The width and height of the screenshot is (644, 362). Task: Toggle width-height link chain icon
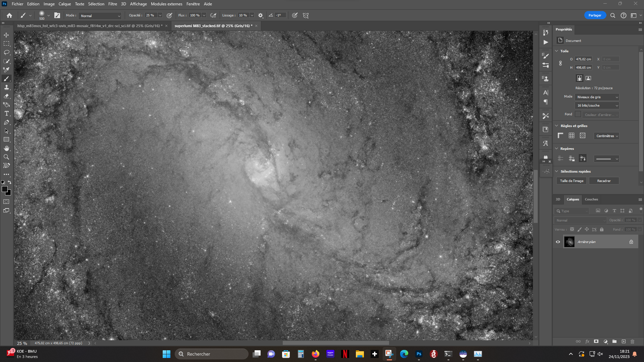point(560,63)
